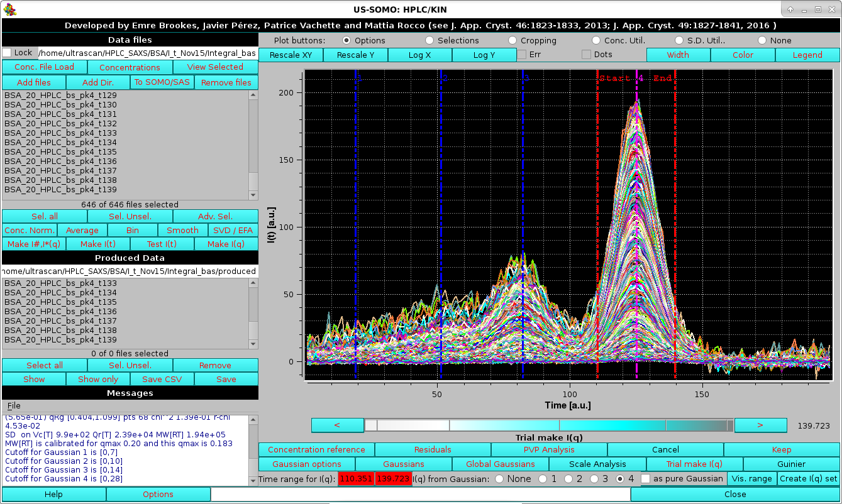Apply Smooth to the selected files

pos(182,230)
